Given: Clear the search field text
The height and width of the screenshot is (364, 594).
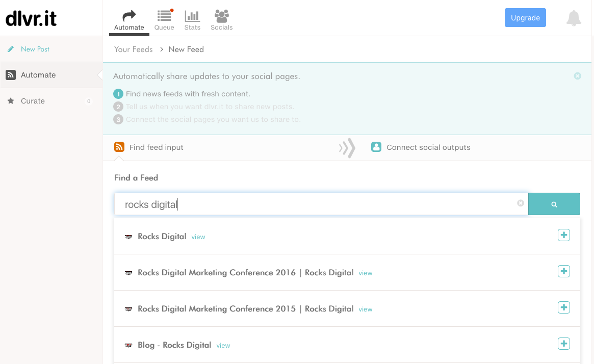Looking at the screenshot, I should point(521,203).
